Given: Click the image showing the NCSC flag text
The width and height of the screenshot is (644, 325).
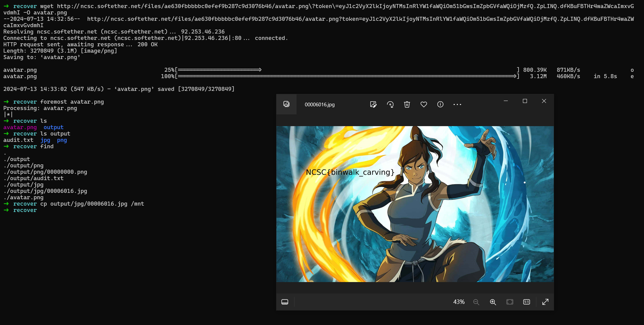Looking at the screenshot, I should [415, 204].
